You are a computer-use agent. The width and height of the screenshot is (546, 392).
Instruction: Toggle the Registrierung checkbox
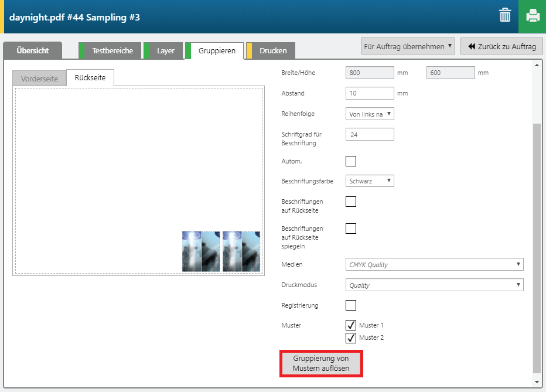pyautogui.click(x=351, y=305)
